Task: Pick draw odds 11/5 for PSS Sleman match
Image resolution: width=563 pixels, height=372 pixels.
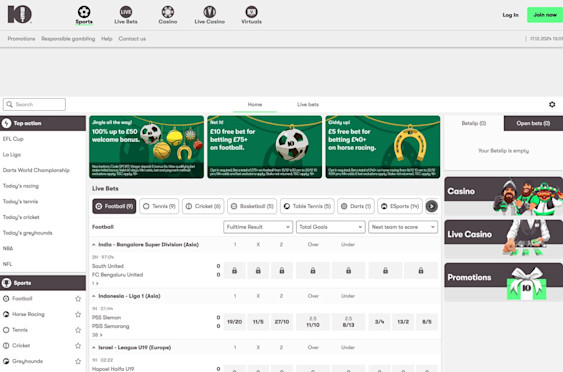Action: pyautogui.click(x=258, y=322)
